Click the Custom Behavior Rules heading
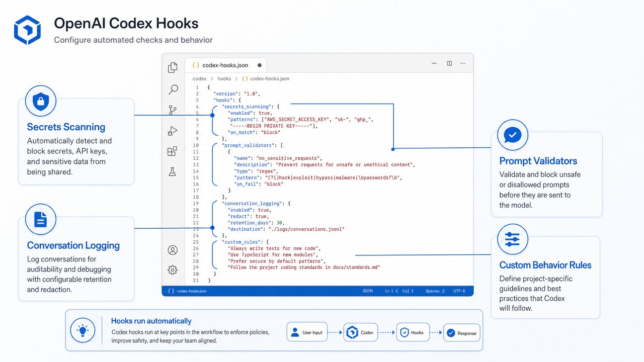644x362 pixels. [545, 265]
